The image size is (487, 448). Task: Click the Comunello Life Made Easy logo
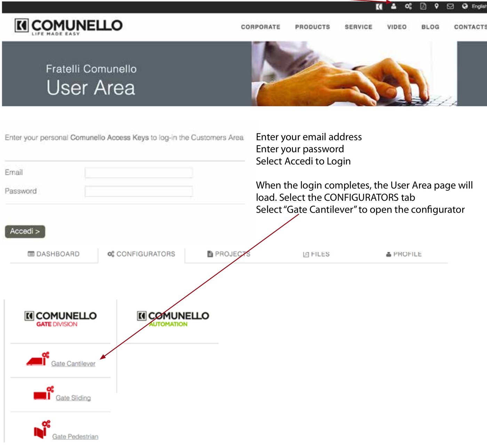69,26
